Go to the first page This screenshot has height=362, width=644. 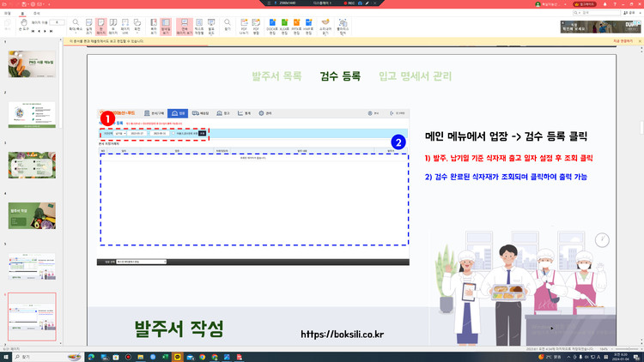(33, 31)
